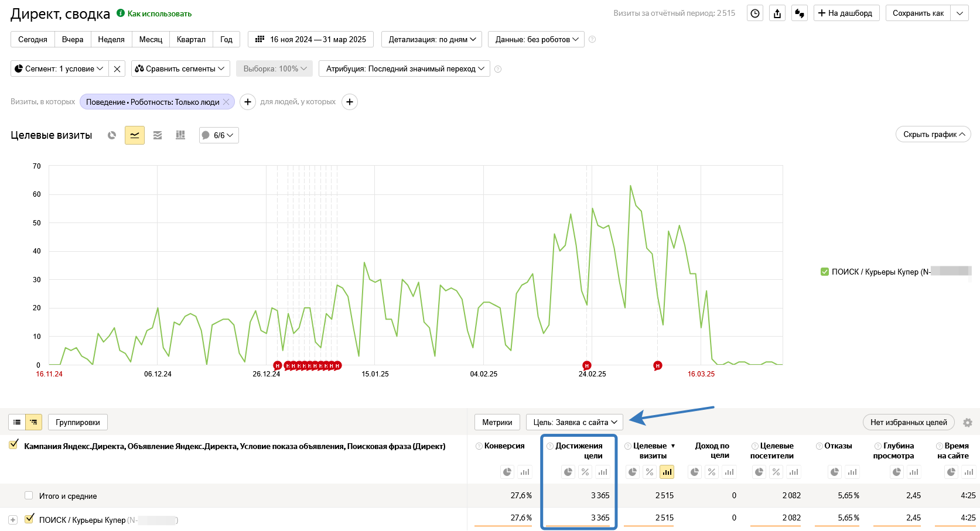
Task: Click the export report icon
Action: [777, 13]
